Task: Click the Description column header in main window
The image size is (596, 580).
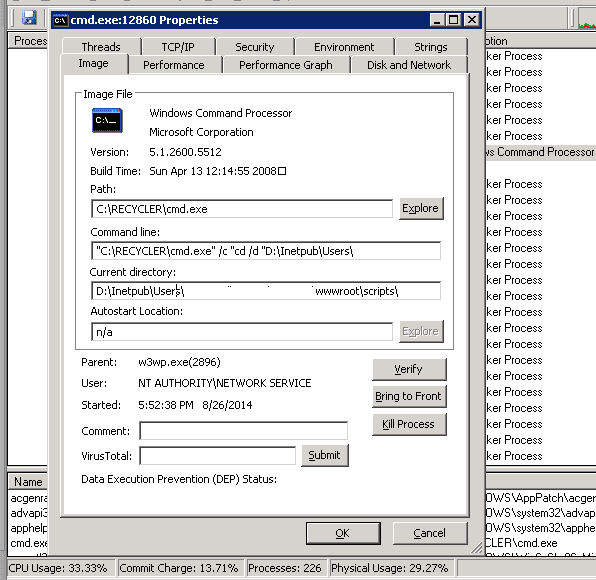Action: (541, 41)
